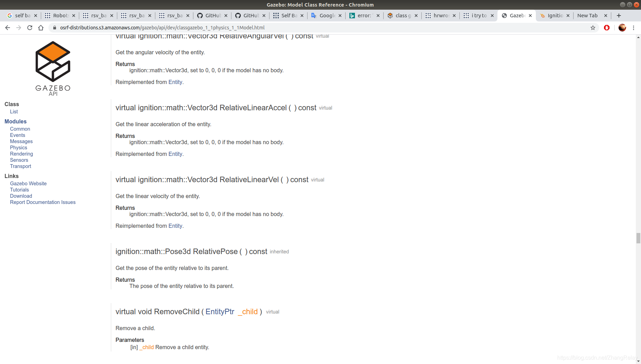Open Report Documentation Issues link
This screenshot has width=641, height=364.
[43, 202]
